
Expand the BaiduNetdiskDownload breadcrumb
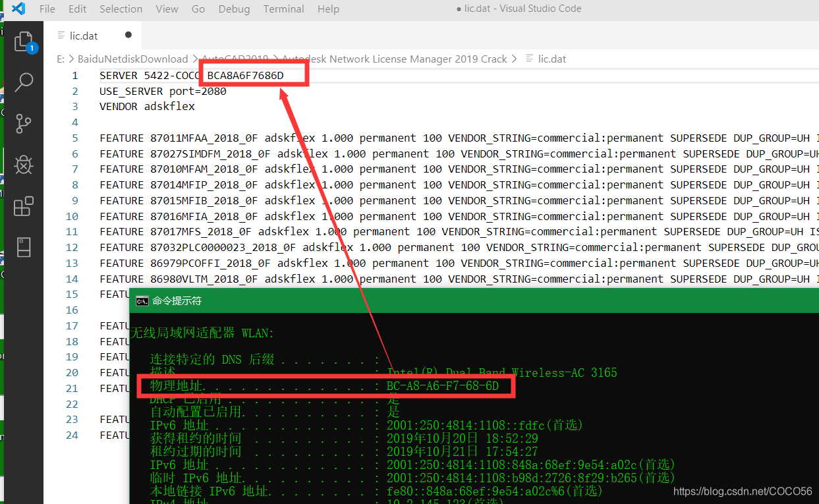click(132, 59)
